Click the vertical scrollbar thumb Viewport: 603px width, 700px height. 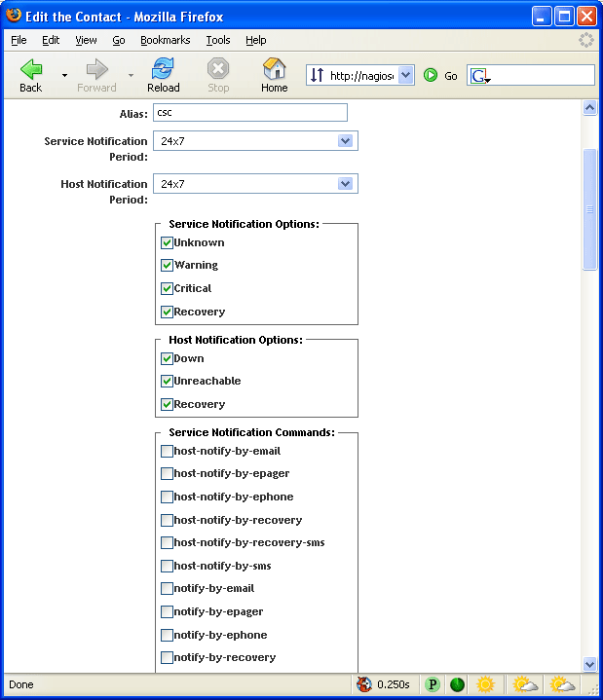pyautogui.click(x=589, y=209)
